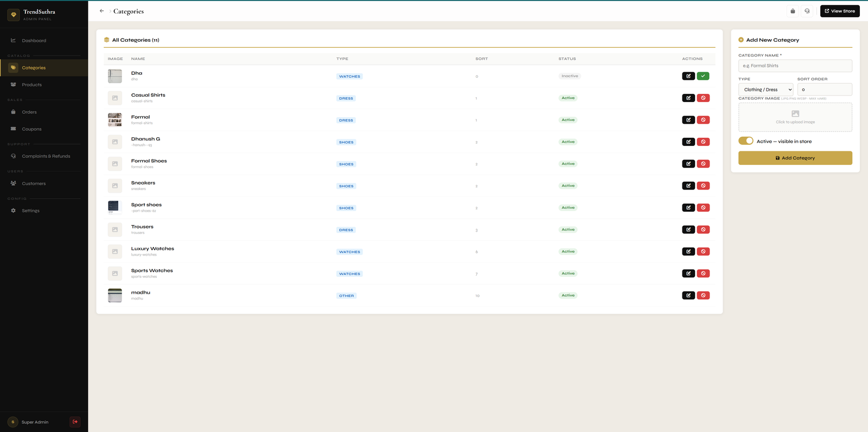Edit the Luxury Watches category
This screenshot has width=868, height=432.
pyautogui.click(x=688, y=251)
